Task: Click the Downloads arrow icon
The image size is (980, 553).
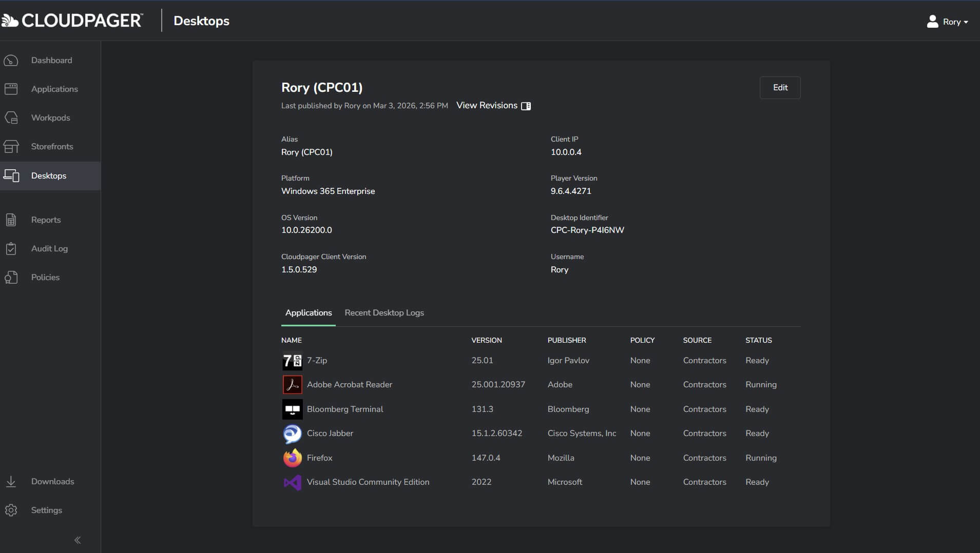Action: 11,482
